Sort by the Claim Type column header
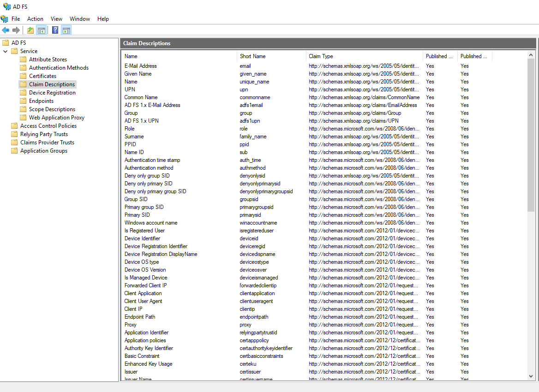This screenshot has height=392, width=539. [x=321, y=56]
